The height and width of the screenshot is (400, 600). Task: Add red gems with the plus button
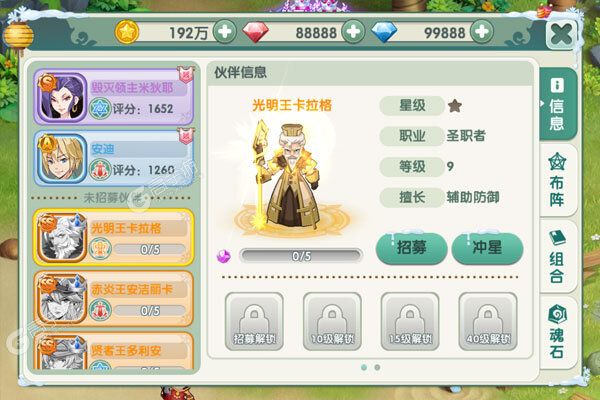point(353,32)
